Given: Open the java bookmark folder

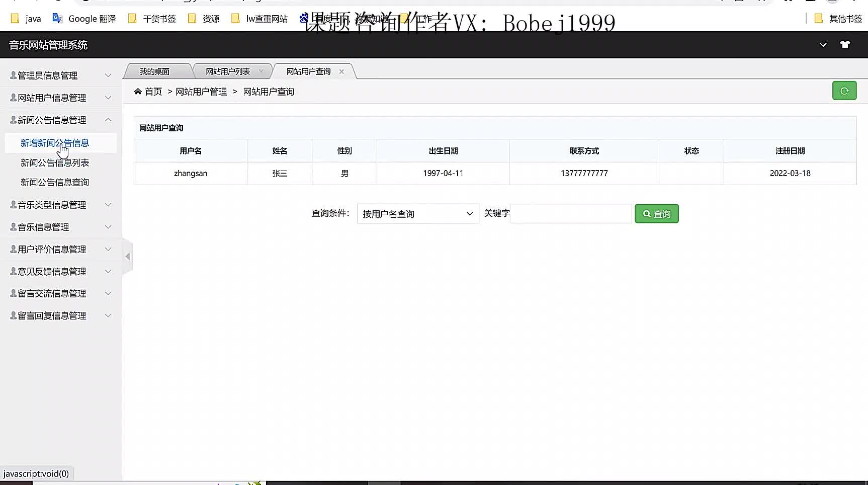Looking at the screenshot, I should tap(26, 19).
